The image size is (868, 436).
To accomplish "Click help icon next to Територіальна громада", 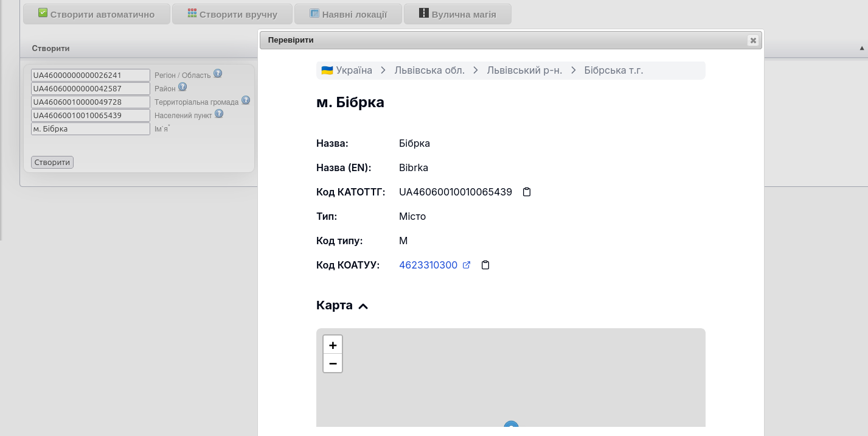I will 246,100.
